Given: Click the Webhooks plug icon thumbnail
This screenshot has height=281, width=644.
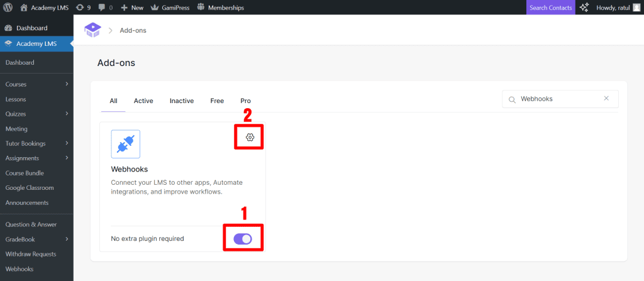Looking at the screenshot, I should (126, 144).
